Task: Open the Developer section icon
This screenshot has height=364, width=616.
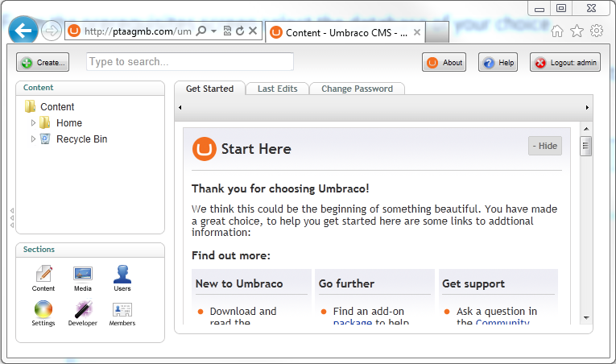Action: (x=82, y=313)
